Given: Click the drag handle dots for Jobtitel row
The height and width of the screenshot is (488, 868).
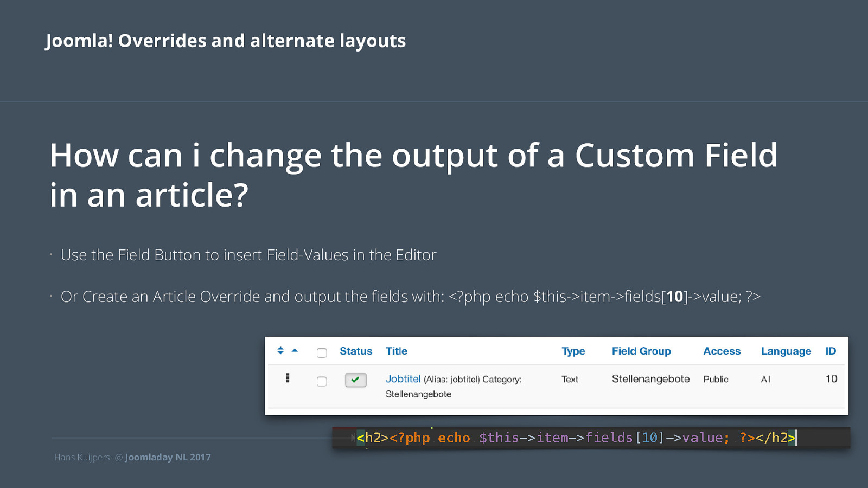Looking at the screenshot, I should pos(288,378).
